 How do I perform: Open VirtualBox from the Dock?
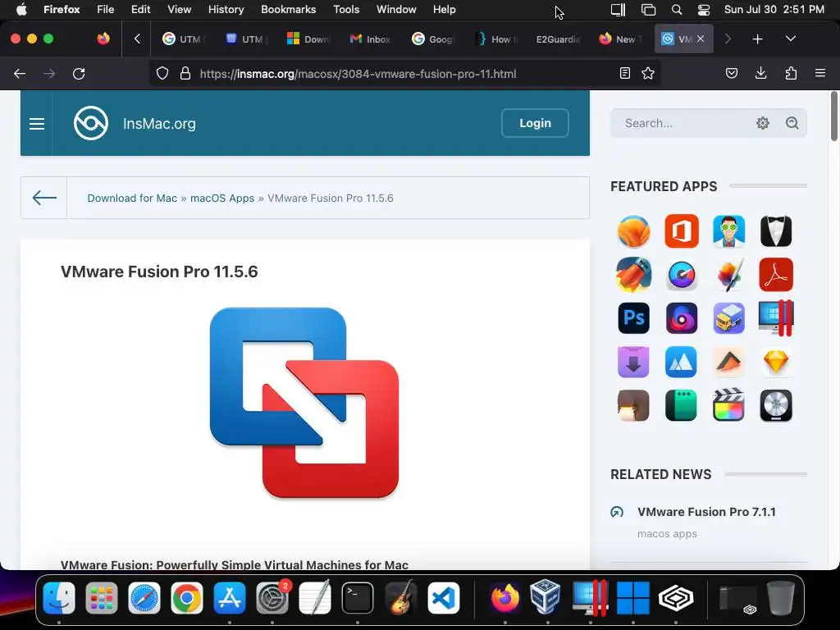click(x=545, y=596)
